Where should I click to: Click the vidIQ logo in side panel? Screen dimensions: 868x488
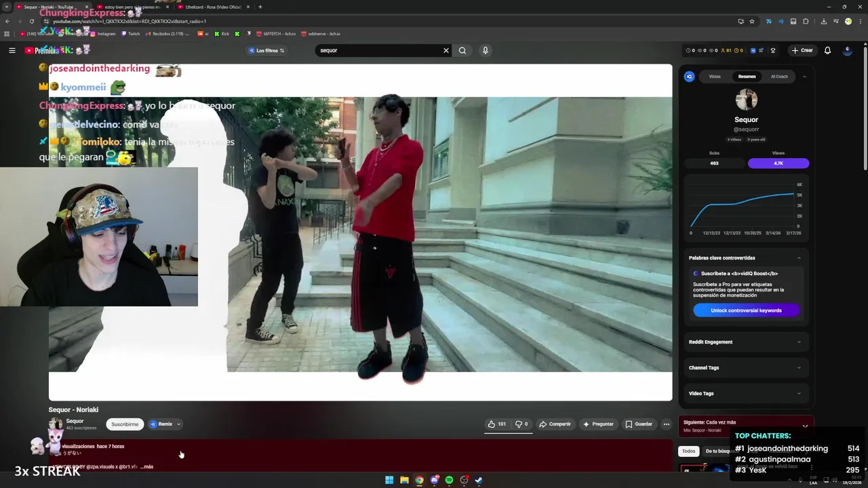(x=690, y=77)
